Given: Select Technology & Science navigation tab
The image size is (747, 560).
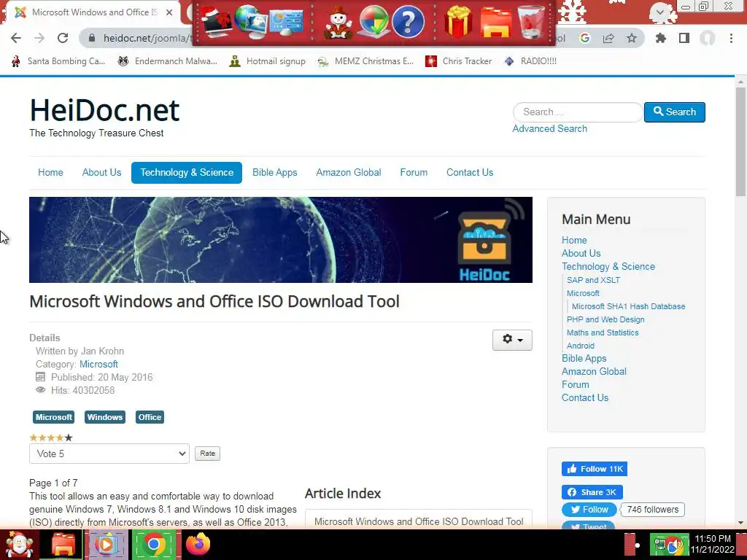Looking at the screenshot, I should (187, 172).
